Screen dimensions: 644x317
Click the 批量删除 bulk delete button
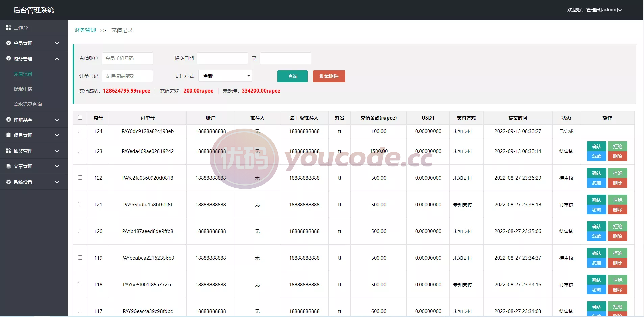329,76
